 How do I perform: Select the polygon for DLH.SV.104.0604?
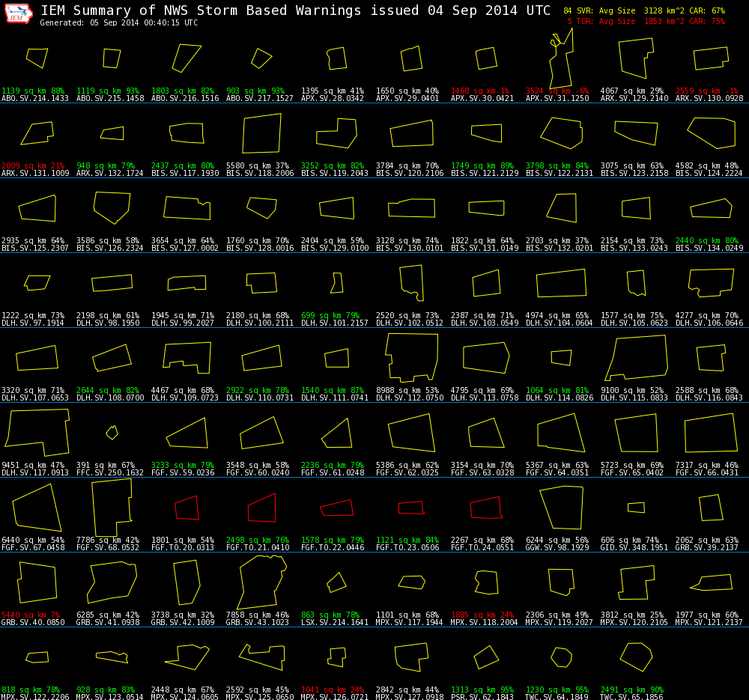(561, 283)
